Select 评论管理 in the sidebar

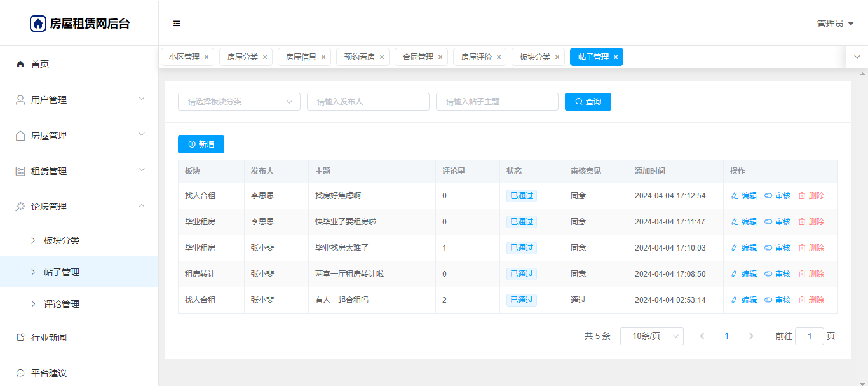(x=62, y=304)
